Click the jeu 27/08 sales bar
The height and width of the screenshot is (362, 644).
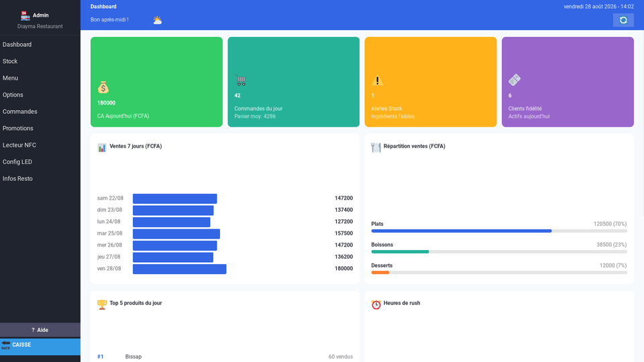173,257
